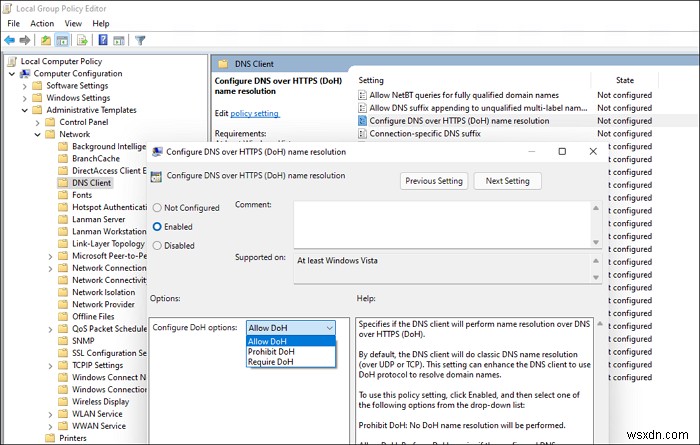
Task: Open the Configure DoH options combo box
Action: coord(291,327)
